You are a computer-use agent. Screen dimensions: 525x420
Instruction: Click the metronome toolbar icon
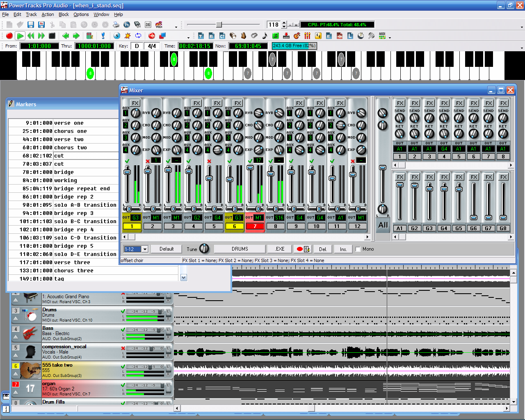point(244,36)
